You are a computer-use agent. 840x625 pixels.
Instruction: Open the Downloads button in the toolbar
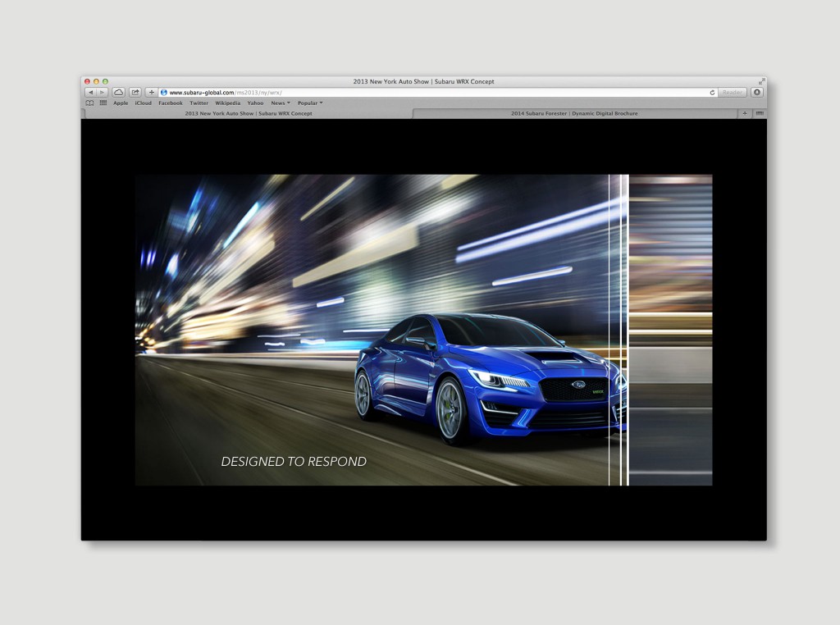click(x=757, y=92)
